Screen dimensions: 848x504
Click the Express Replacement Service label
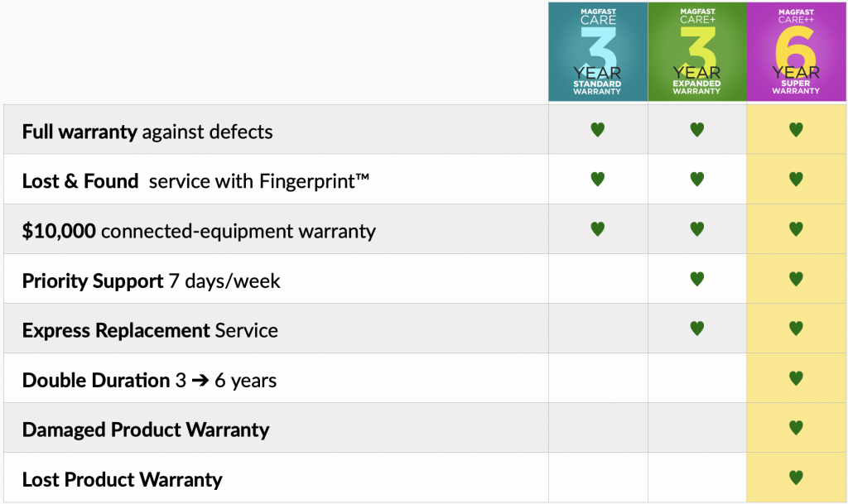click(x=150, y=330)
